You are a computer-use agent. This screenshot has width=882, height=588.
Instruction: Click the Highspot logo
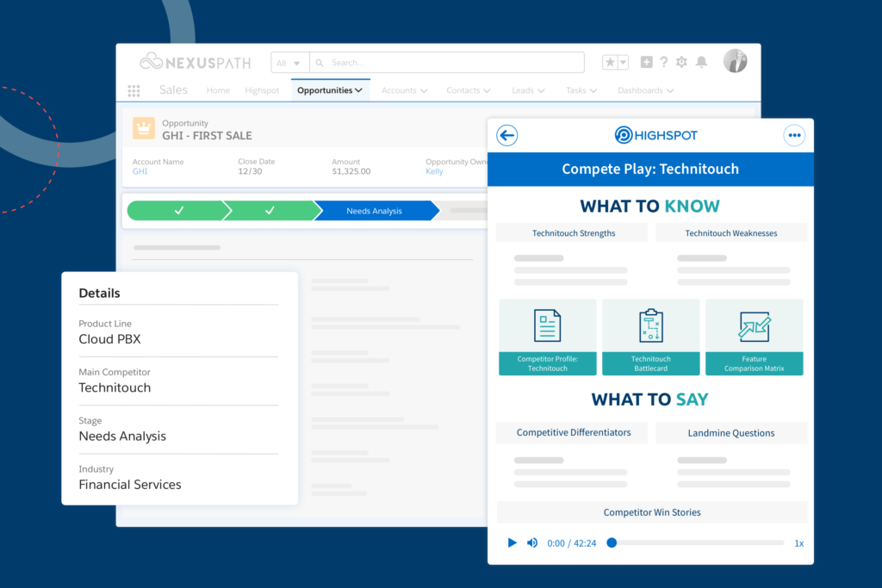655,135
